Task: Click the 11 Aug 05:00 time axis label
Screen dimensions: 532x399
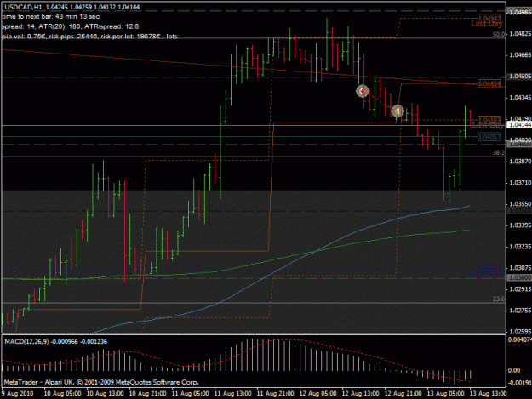Action: click(191, 394)
